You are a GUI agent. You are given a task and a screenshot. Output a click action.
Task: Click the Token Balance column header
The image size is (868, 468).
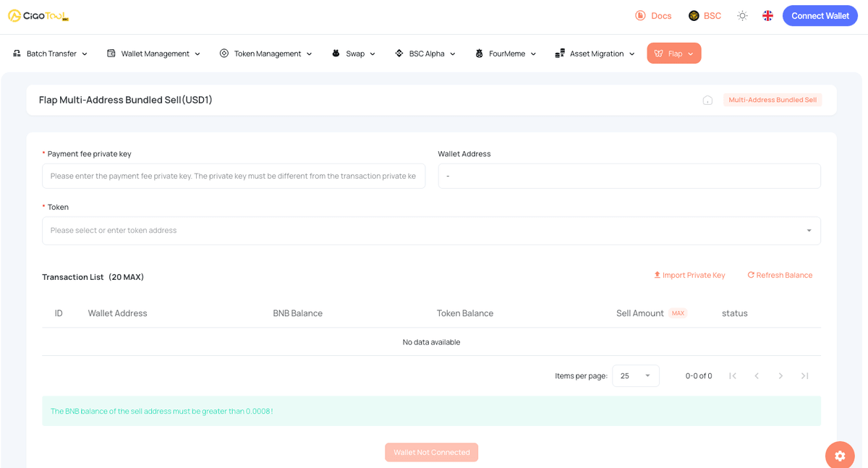pos(465,313)
